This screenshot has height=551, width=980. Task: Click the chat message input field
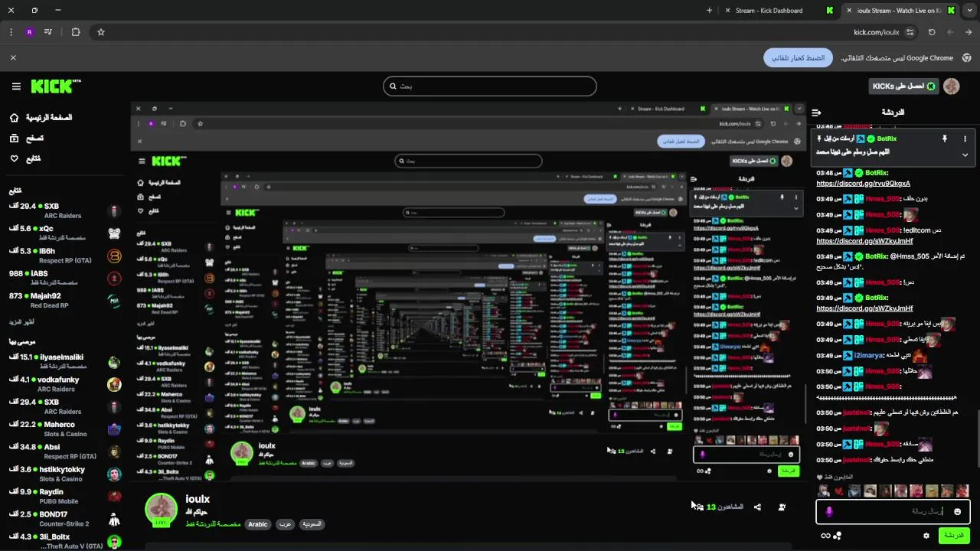[x=892, y=511]
